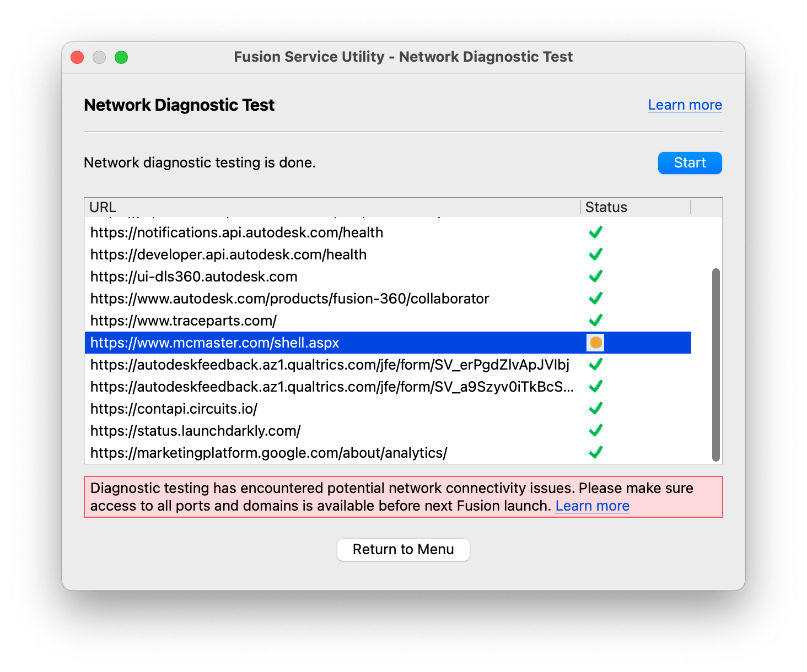Click the URL column header
Image resolution: width=807 pixels, height=672 pixels.
(x=103, y=207)
